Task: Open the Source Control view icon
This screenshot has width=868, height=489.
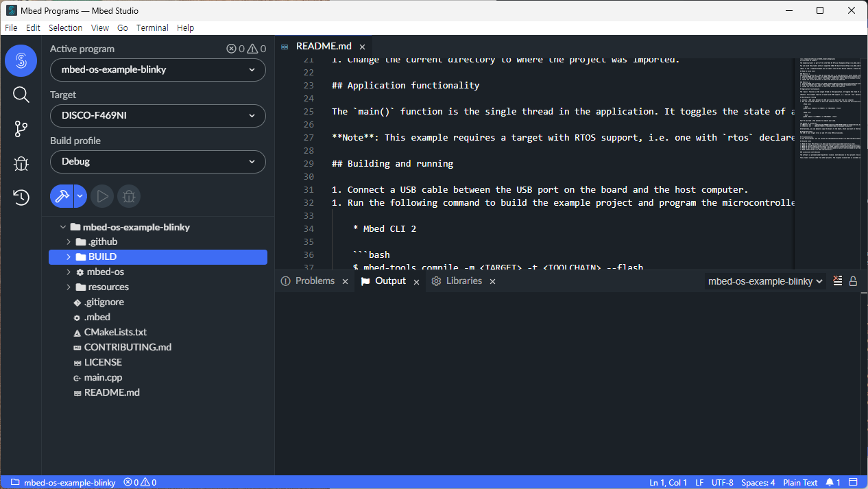Action: pos(21,129)
